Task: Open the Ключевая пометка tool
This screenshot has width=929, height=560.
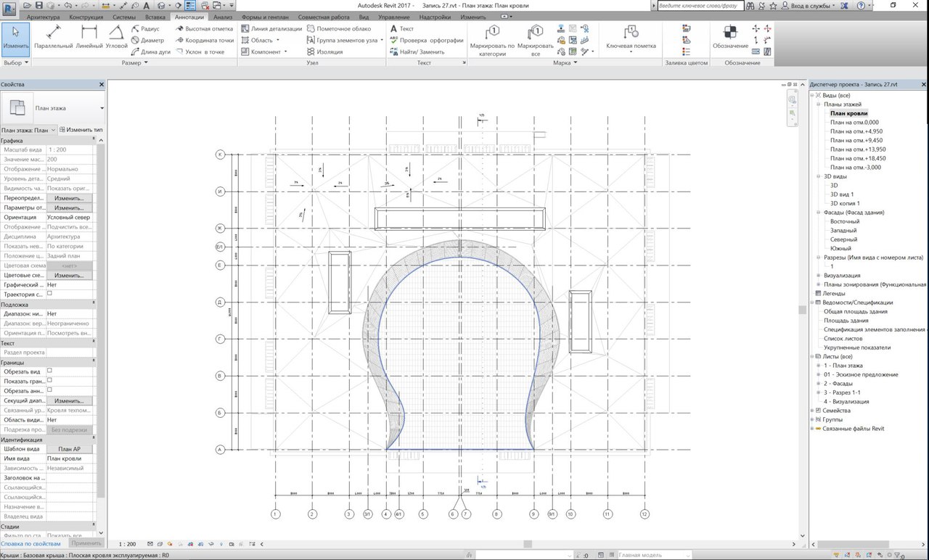Action: pyautogui.click(x=631, y=38)
